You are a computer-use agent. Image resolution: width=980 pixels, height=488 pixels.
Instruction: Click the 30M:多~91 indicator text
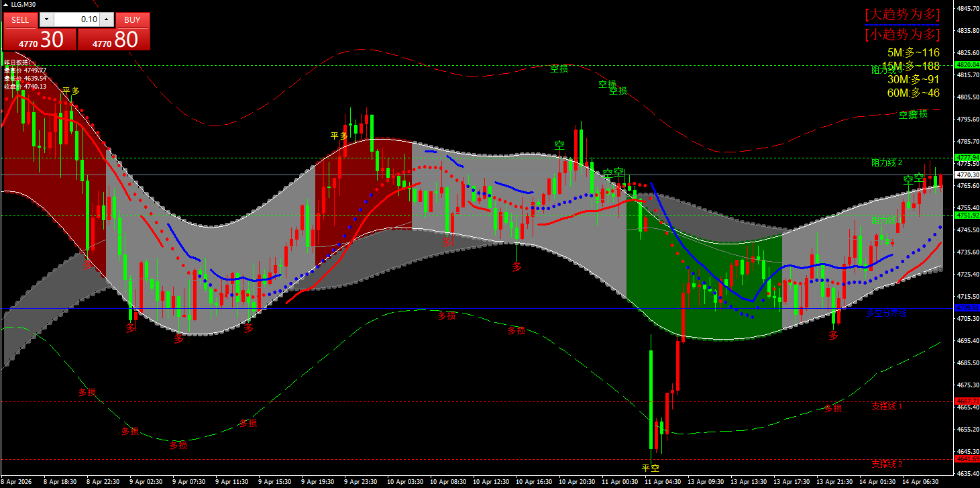click(914, 79)
